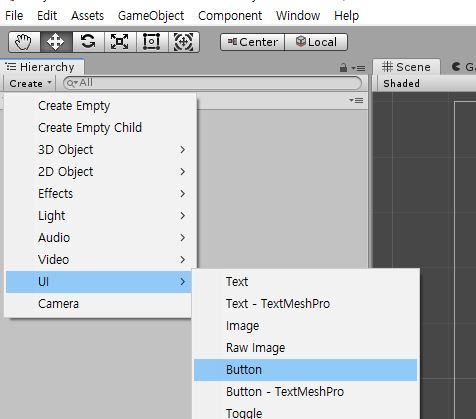The image size is (476, 419).
Task: Expand the 3D Object submenu
Action: point(101,150)
